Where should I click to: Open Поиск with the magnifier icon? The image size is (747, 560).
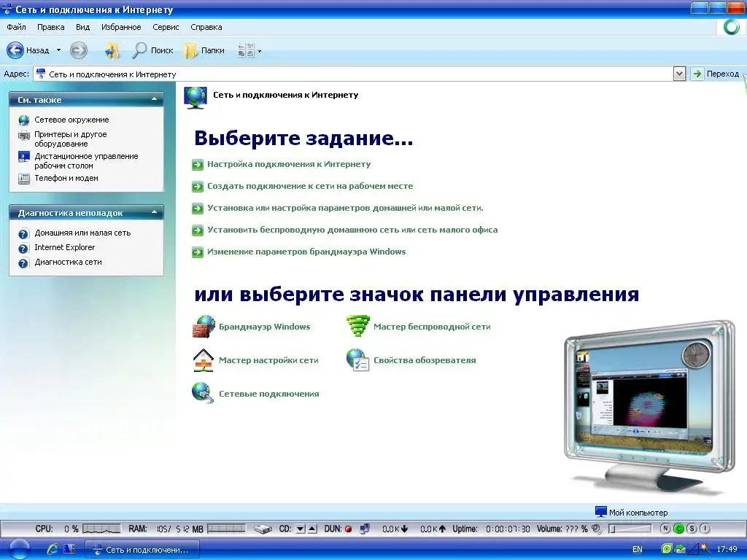pos(139,50)
